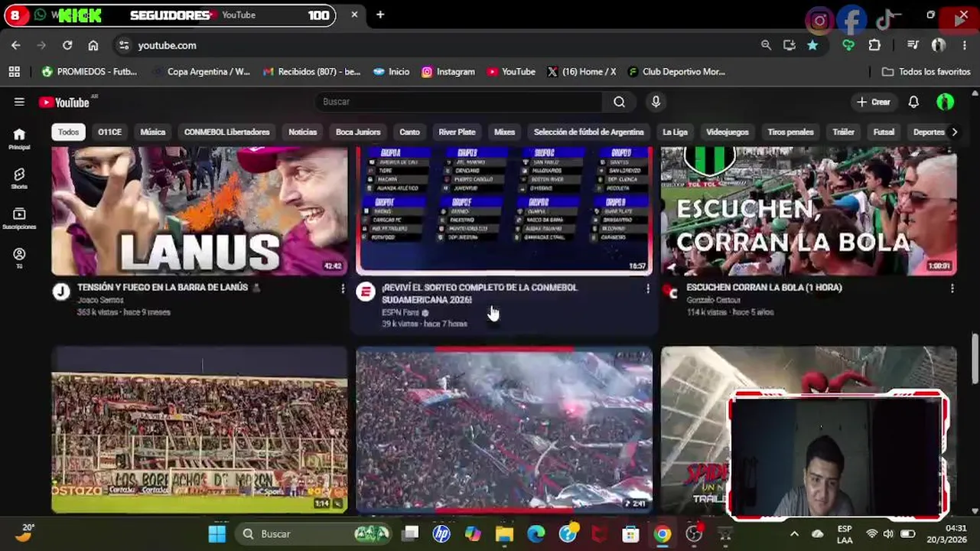Select the Tiros penales chip

(790, 132)
